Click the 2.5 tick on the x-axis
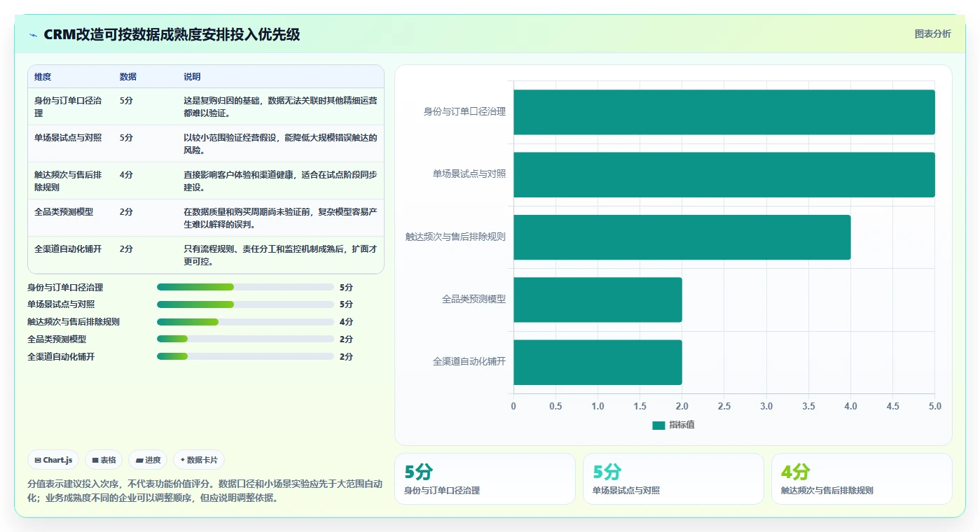 pyautogui.click(x=724, y=407)
